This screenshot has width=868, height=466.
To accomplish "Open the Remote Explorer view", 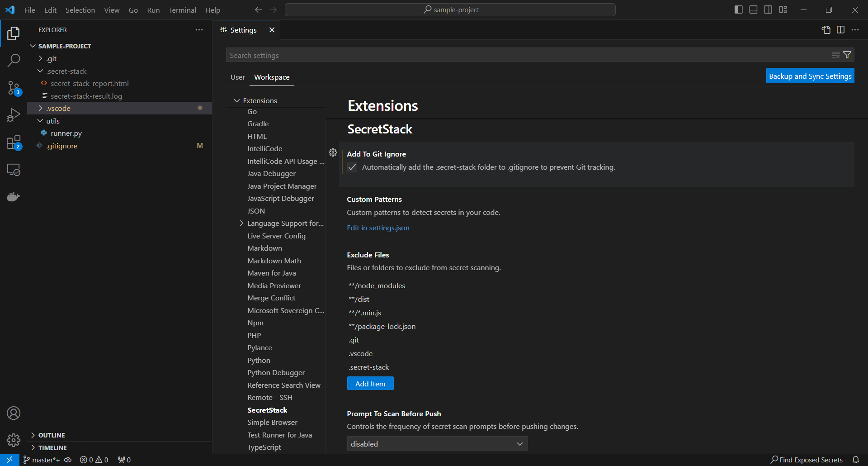I will pyautogui.click(x=14, y=170).
